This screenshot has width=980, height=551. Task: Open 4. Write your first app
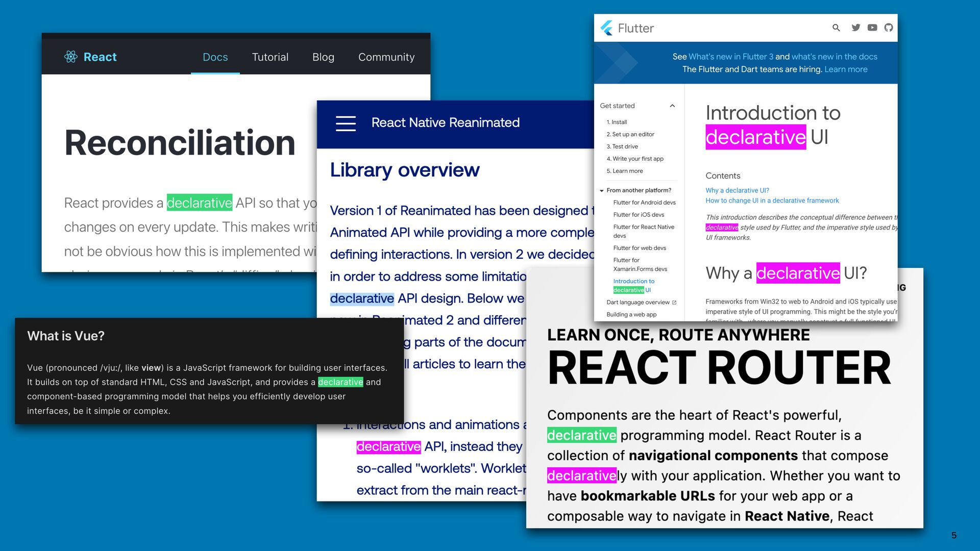pos(635,159)
